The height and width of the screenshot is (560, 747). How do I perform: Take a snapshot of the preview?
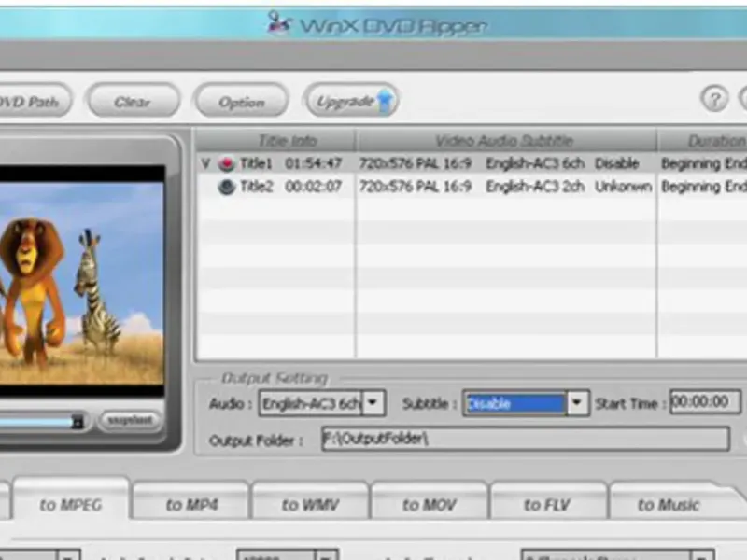(x=130, y=421)
